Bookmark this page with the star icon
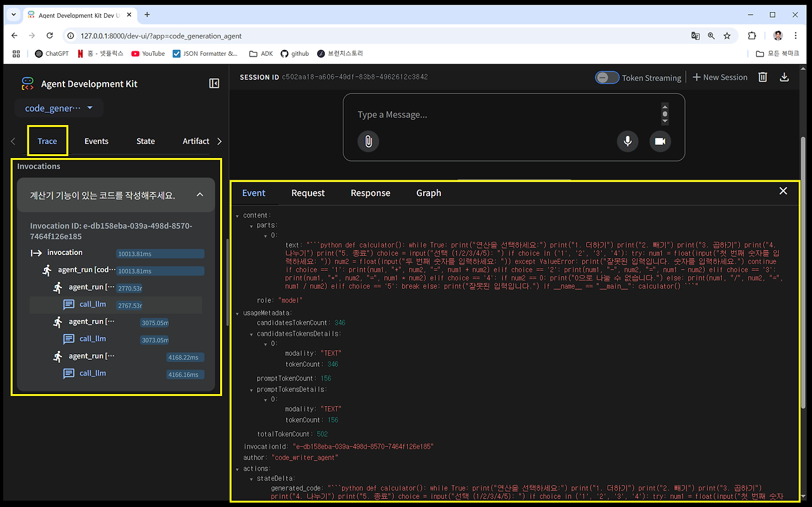812x507 pixels. [x=727, y=36]
